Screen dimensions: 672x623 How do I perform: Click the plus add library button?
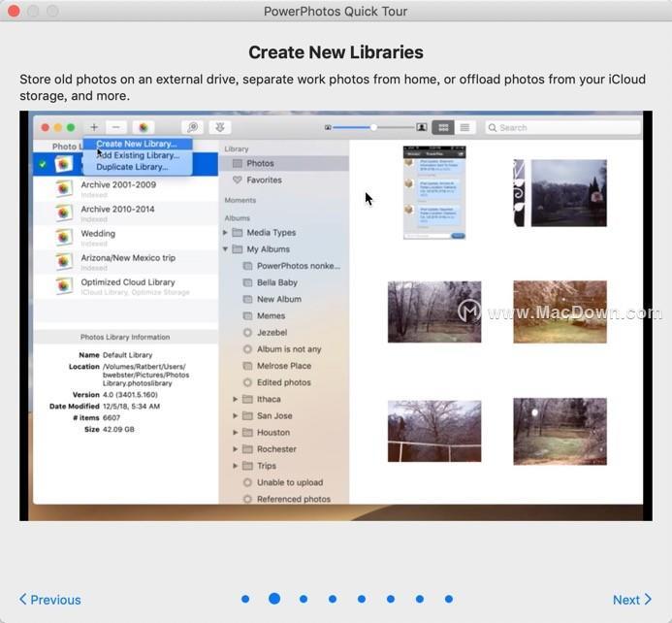pos(94,127)
